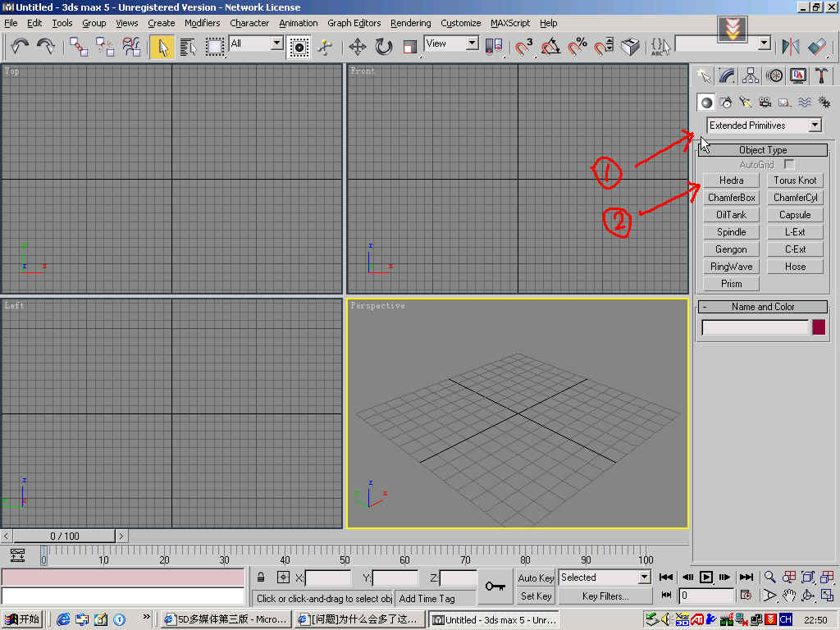Open the Selected key filter dropdown
The width and height of the screenshot is (840, 630).
pos(605,577)
